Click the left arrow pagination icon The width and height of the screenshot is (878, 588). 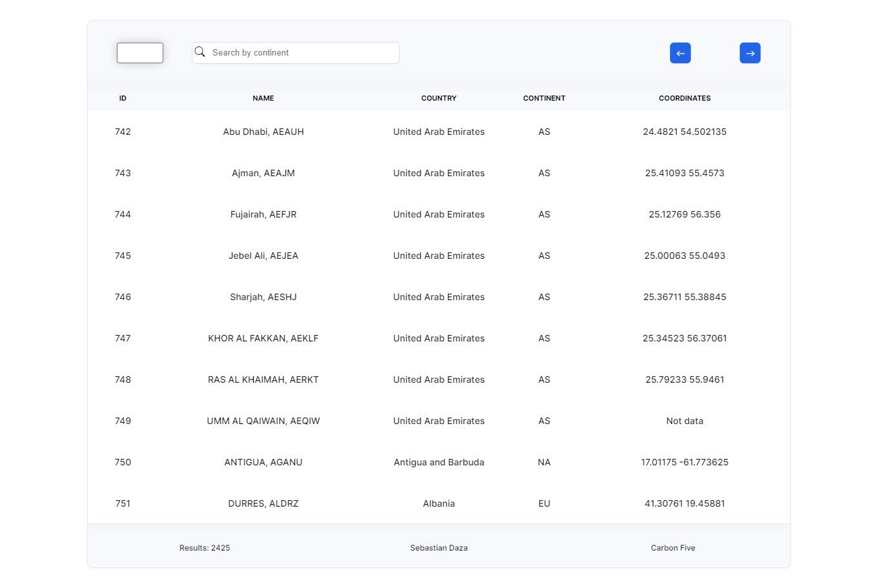coord(680,53)
